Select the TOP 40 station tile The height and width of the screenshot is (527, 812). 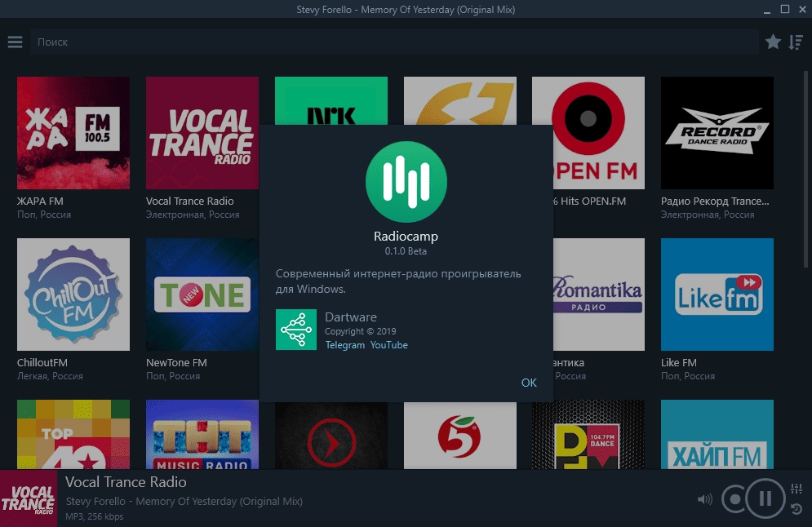coord(73,434)
